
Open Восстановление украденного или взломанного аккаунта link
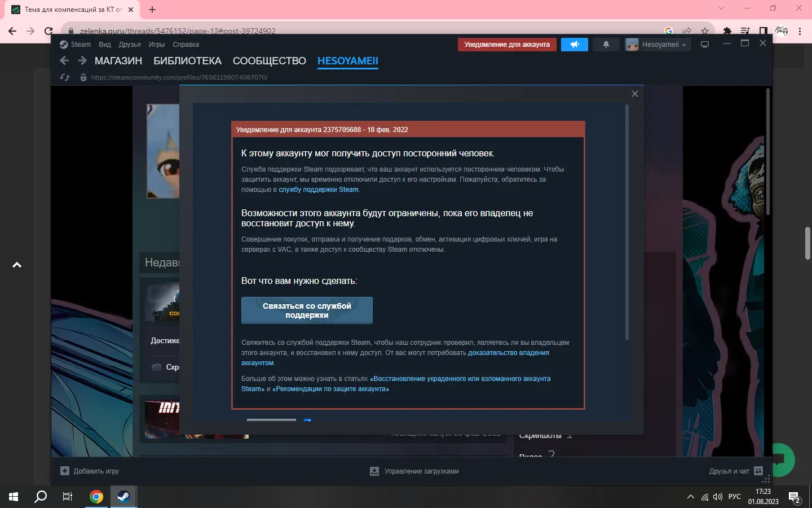tap(460, 379)
